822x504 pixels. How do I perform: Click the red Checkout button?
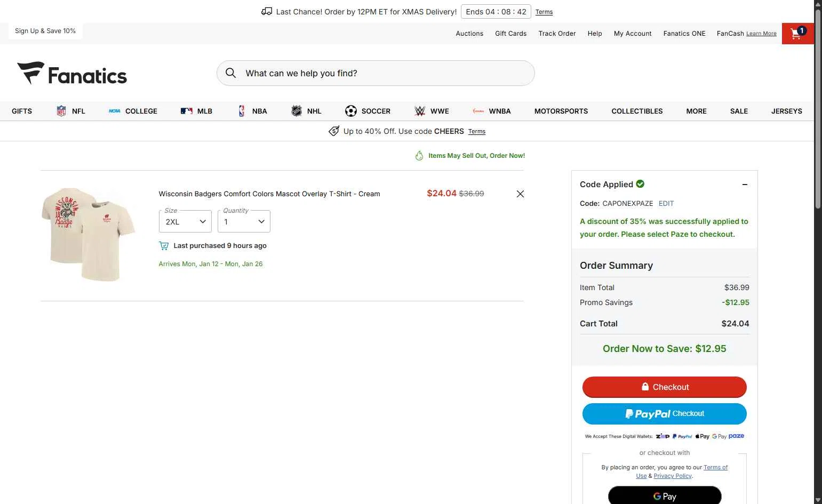[664, 387]
